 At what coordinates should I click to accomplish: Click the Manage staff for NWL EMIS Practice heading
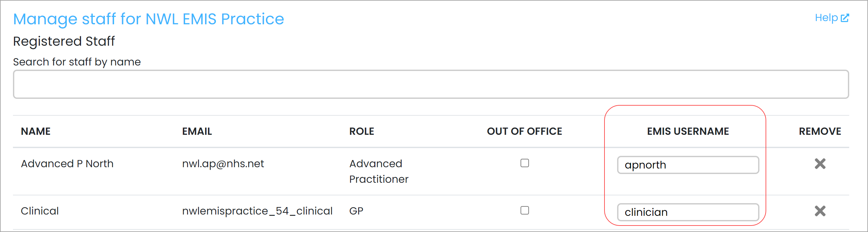pyautogui.click(x=148, y=19)
